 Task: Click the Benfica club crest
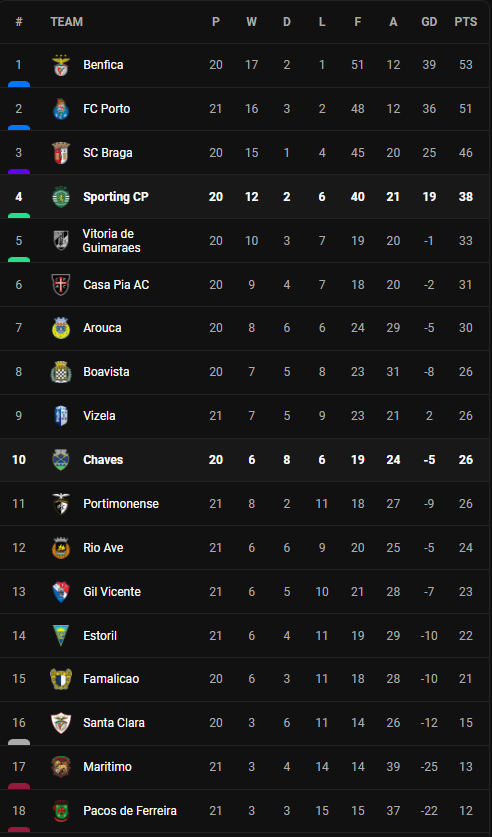click(x=61, y=65)
